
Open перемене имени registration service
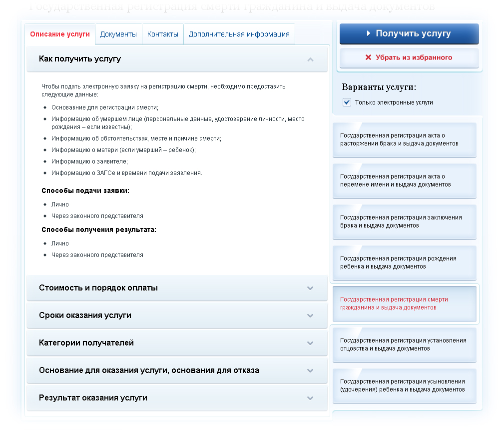click(x=405, y=180)
